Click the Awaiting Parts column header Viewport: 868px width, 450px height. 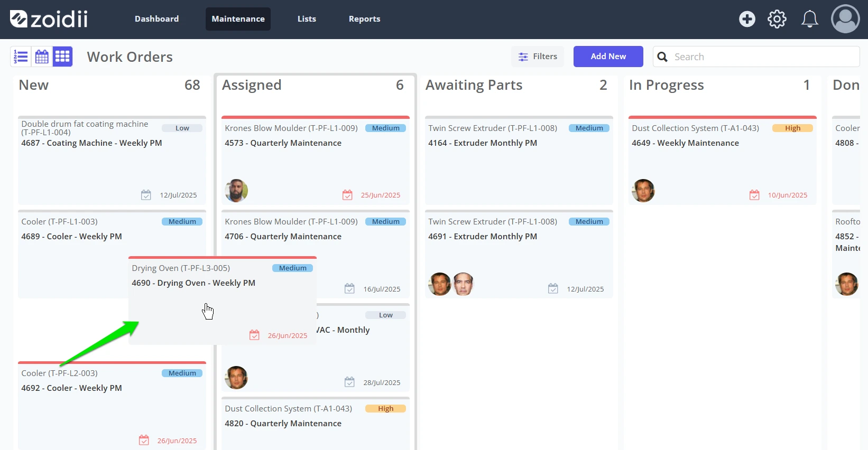click(474, 85)
